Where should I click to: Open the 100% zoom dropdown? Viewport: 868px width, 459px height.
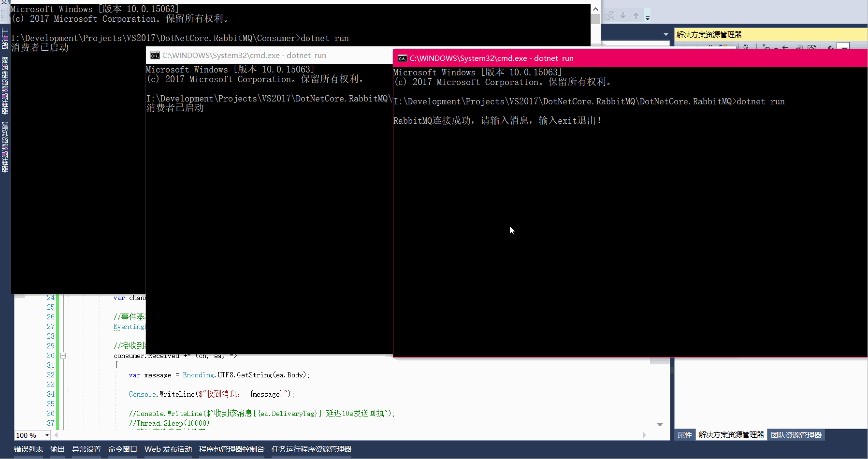click(x=46, y=435)
